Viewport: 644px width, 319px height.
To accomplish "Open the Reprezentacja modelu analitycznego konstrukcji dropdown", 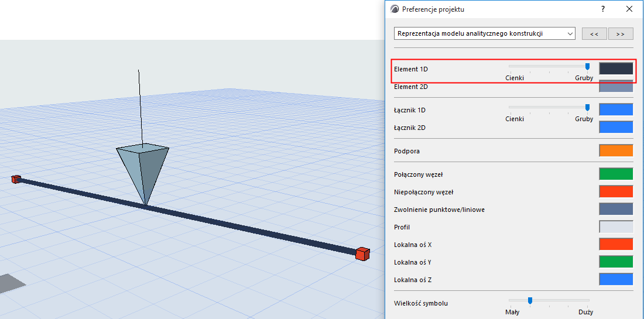I will (484, 34).
